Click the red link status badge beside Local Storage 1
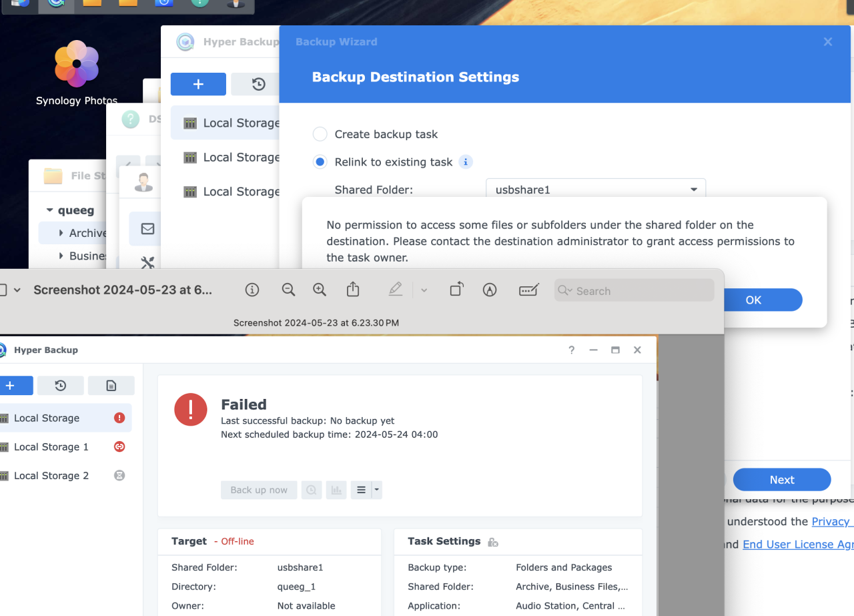Image resolution: width=854 pixels, height=616 pixels. point(119,446)
